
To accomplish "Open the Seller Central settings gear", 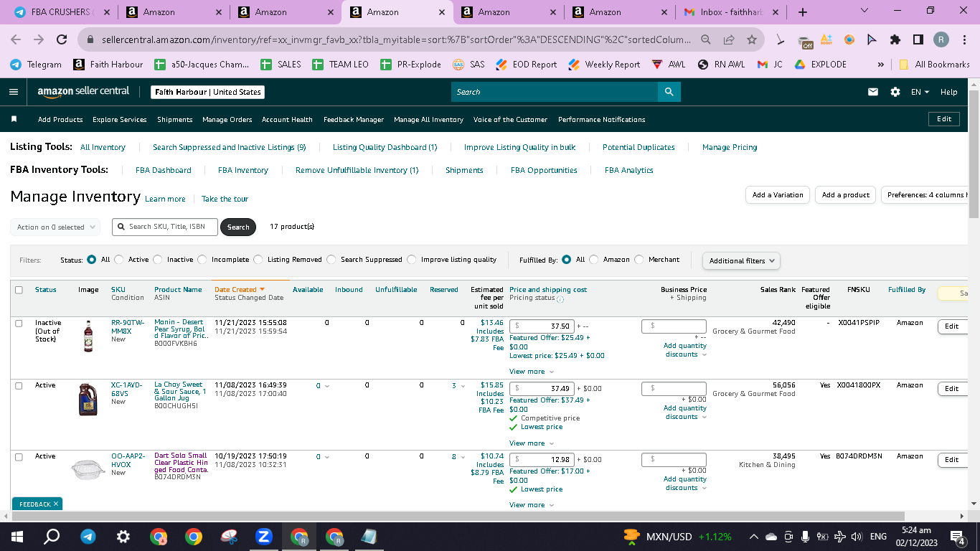I will tap(895, 92).
